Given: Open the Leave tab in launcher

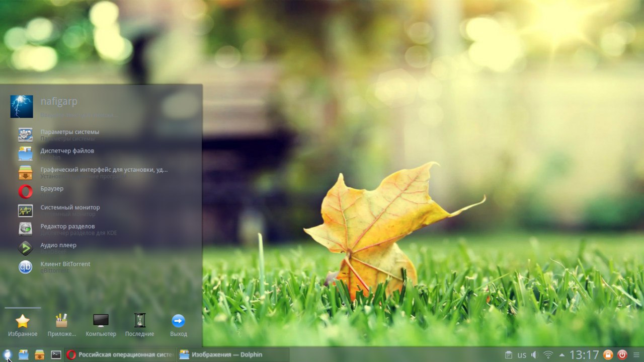Looking at the screenshot, I should (178, 325).
